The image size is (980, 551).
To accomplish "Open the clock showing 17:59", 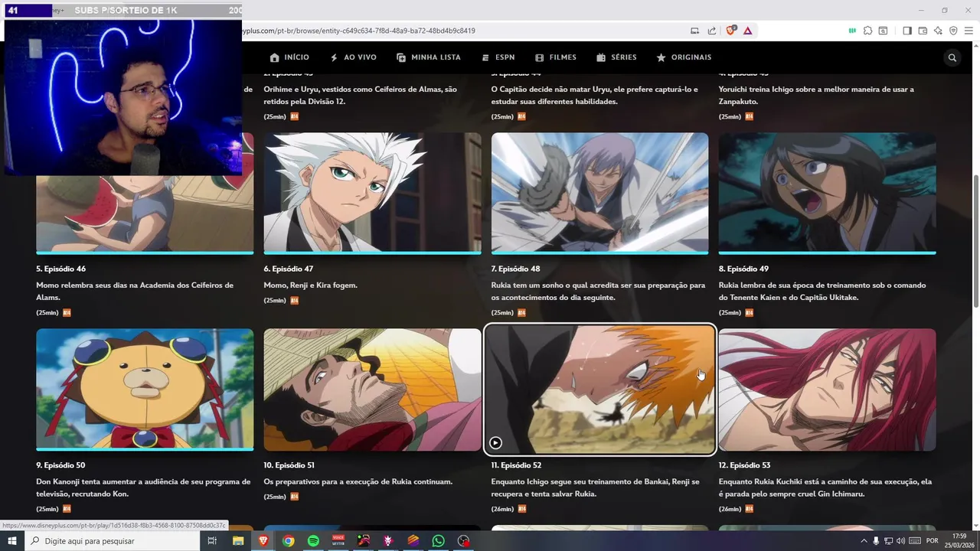I will pos(959,541).
